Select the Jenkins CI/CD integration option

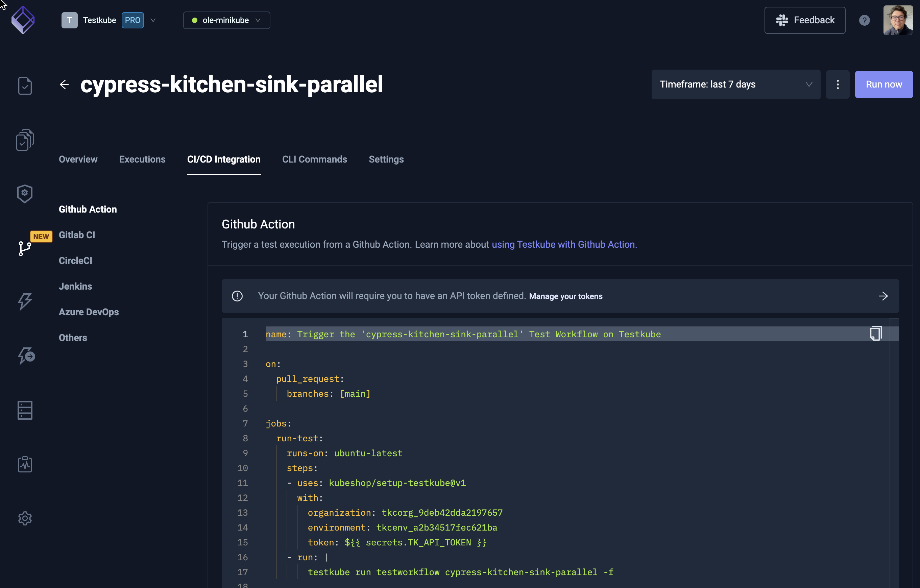75,286
